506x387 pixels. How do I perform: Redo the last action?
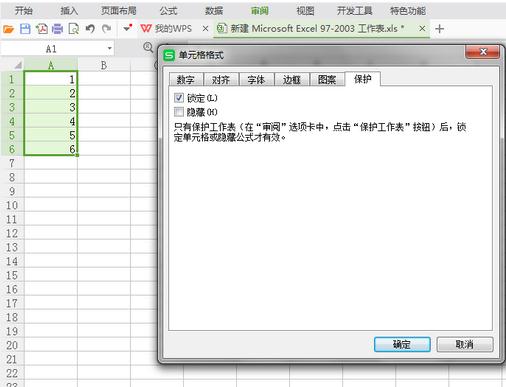point(106,29)
